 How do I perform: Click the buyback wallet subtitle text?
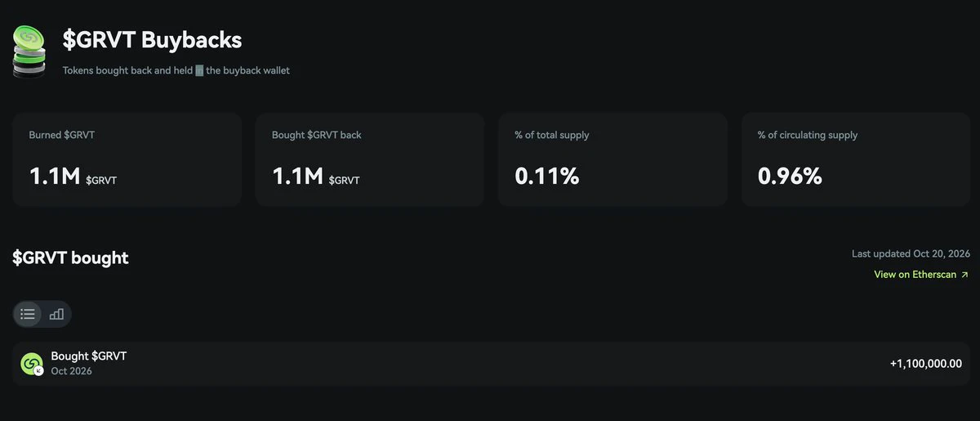coord(176,70)
